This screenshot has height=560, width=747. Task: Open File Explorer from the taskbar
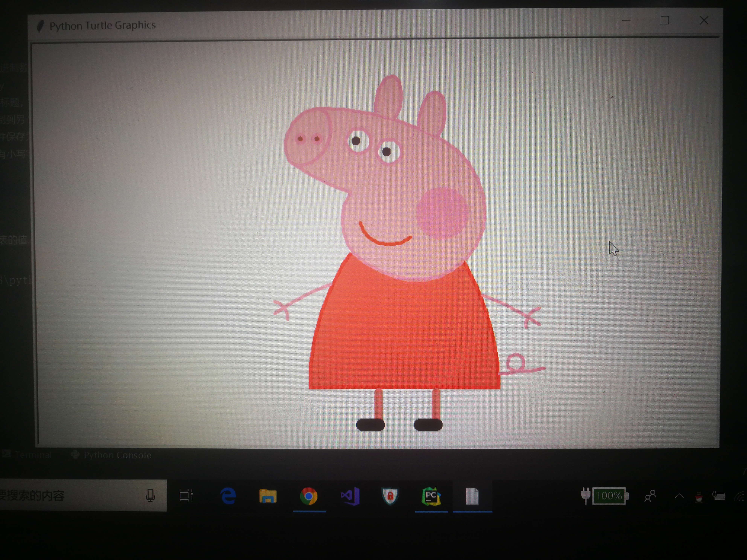coord(268,496)
